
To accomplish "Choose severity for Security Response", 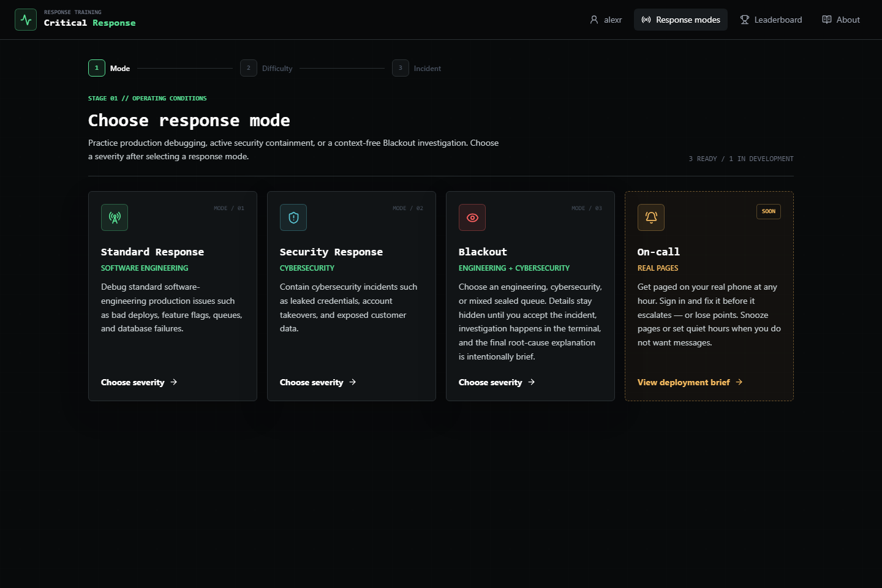I will (318, 382).
